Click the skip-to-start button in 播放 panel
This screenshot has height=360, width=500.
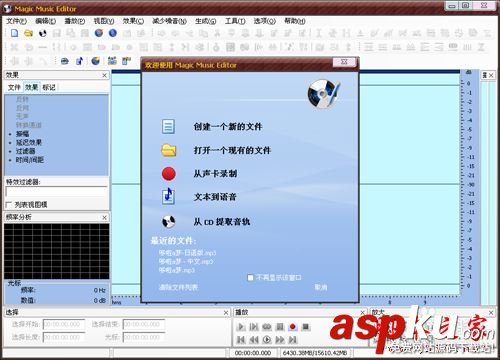click(241, 340)
